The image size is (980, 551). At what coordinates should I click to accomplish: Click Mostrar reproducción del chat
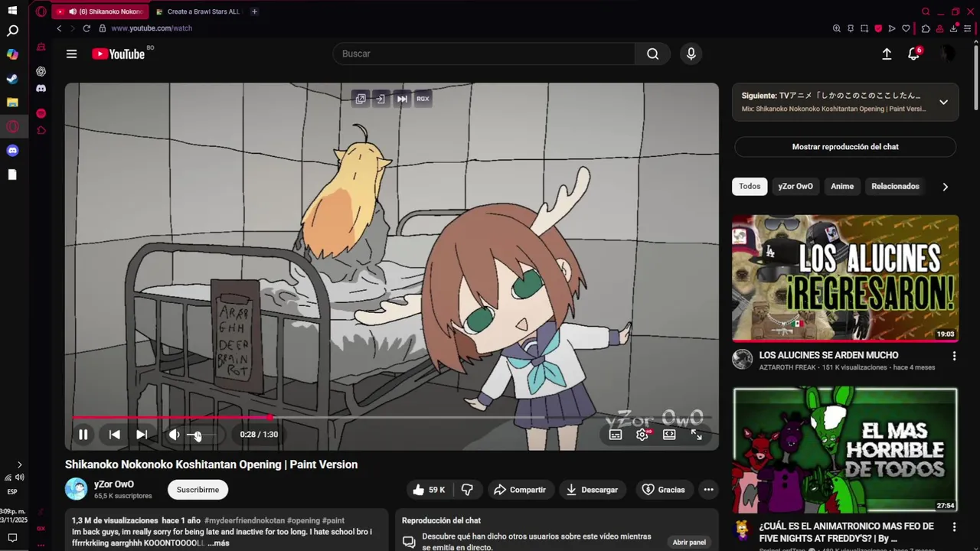click(x=845, y=147)
